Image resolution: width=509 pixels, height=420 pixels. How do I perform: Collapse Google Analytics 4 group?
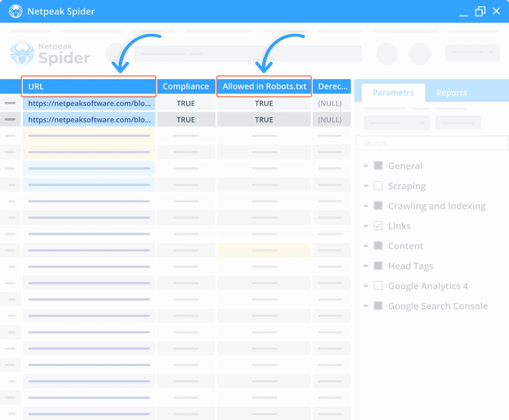pyautogui.click(x=366, y=286)
